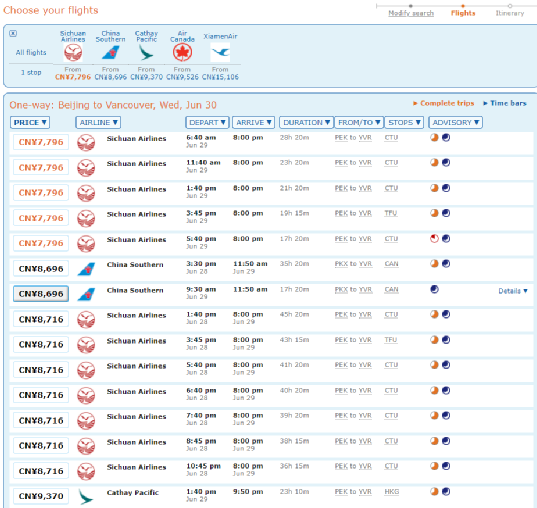This screenshot has width=537, height=508.
Task: Click the Sichuan Airlines logo on the 8:45 pm row
Action: 86,446
